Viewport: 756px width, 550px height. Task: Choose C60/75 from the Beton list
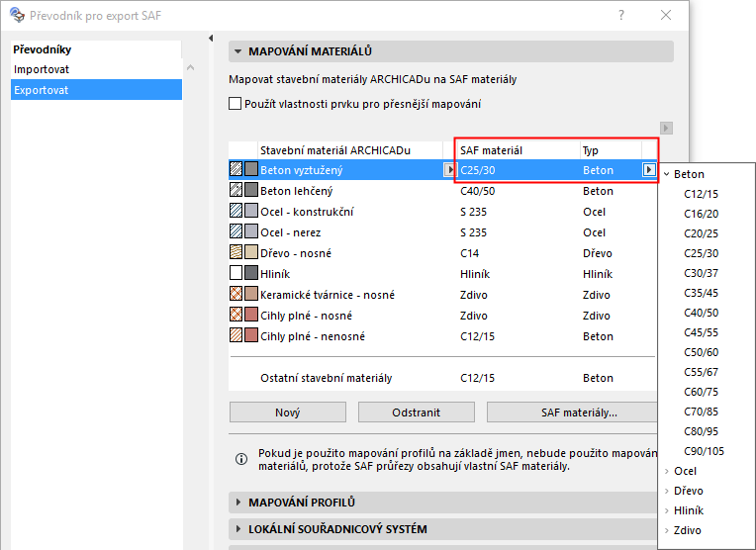coord(701,392)
